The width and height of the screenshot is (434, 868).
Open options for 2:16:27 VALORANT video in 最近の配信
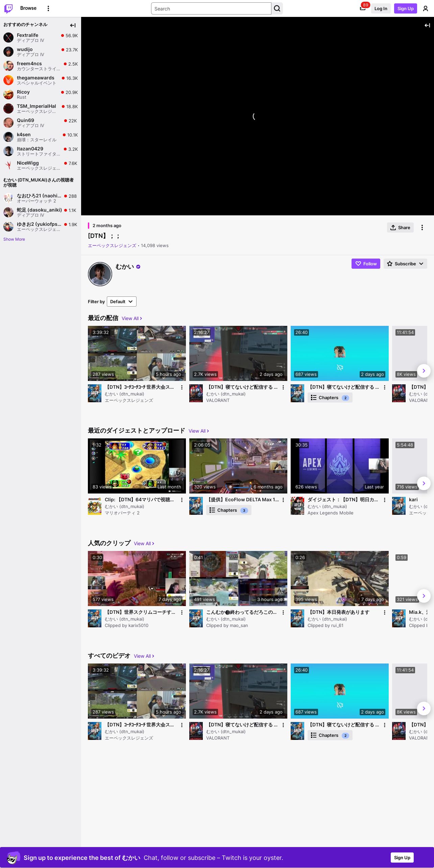click(283, 387)
